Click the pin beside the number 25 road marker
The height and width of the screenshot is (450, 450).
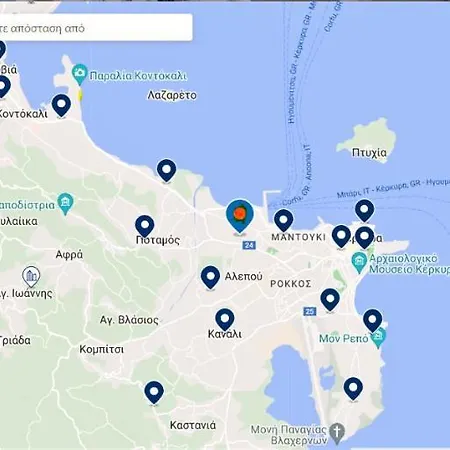[330, 300]
